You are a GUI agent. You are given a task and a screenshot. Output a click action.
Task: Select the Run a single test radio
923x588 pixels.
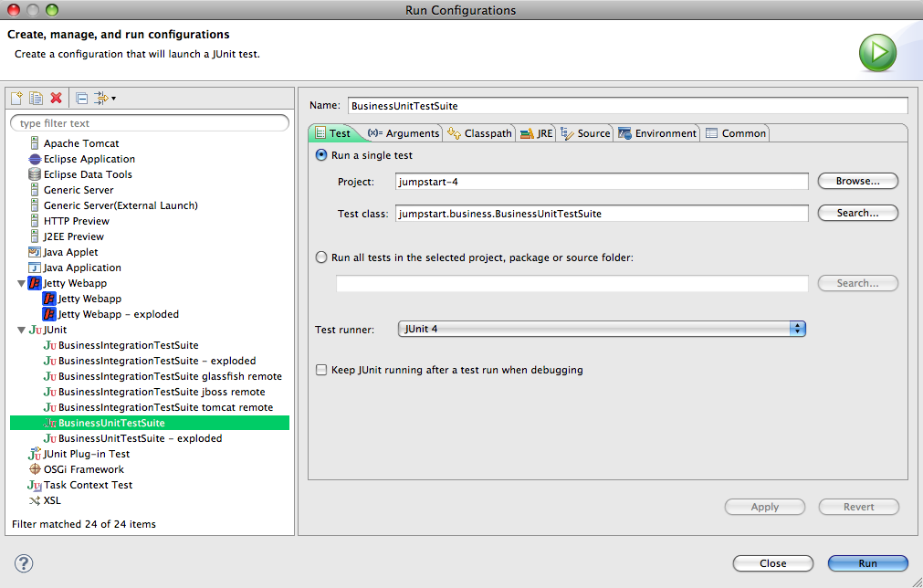tap(321, 155)
